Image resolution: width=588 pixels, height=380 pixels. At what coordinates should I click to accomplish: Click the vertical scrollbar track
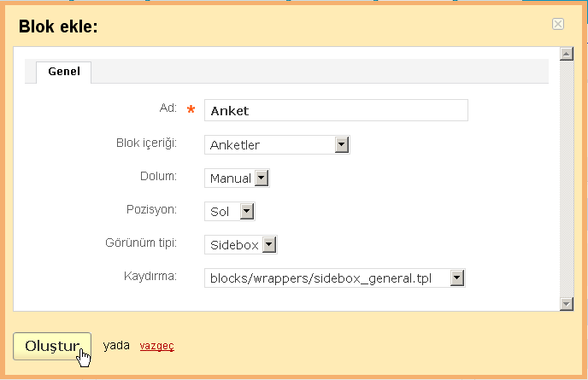point(567,178)
